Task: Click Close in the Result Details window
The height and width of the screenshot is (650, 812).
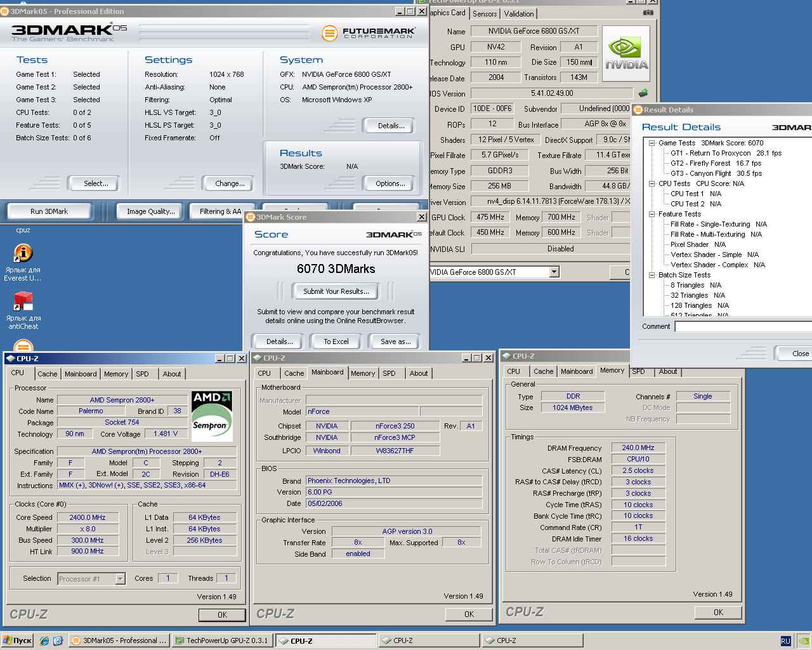Action: click(794, 354)
